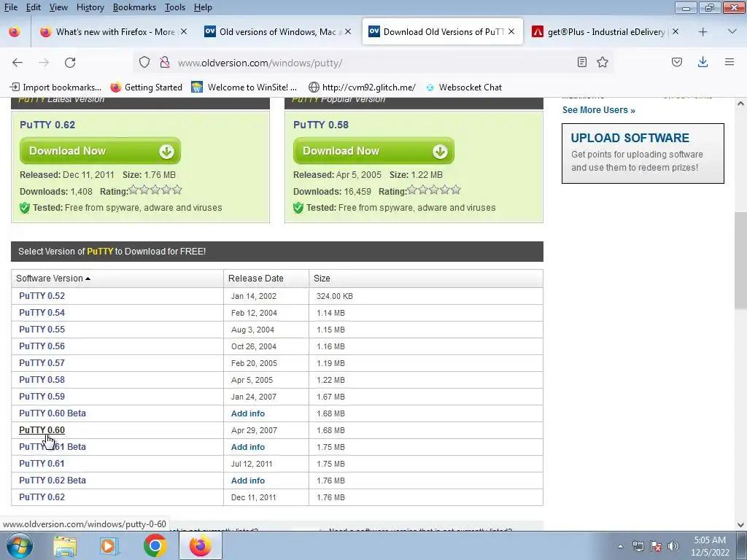Screen dimensions: 747x560
Task: Open the Tools menu
Action: point(175,7)
